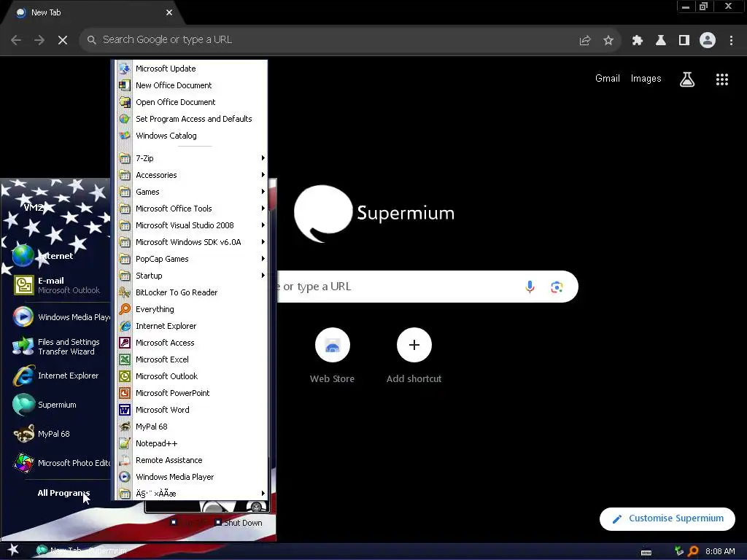Image resolution: width=747 pixels, height=560 pixels.
Task: Search by image with Lens icon
Action: pos(557,287)
